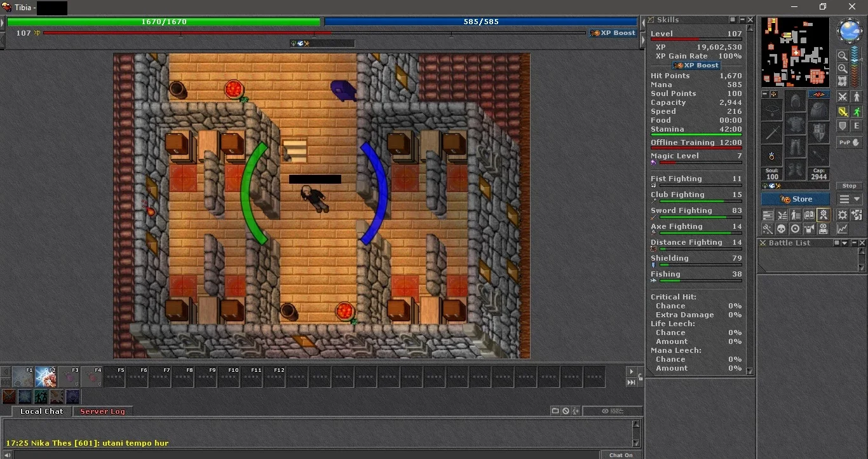Click the compass rose above the minimap
Viewport: 868px width, 459px height.
click(x=850, y=30)
